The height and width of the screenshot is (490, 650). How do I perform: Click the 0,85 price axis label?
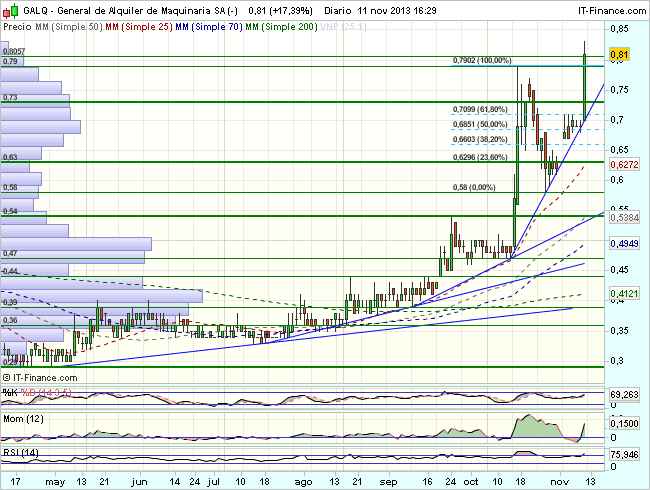pyautogui.click(x=619, y=29)
